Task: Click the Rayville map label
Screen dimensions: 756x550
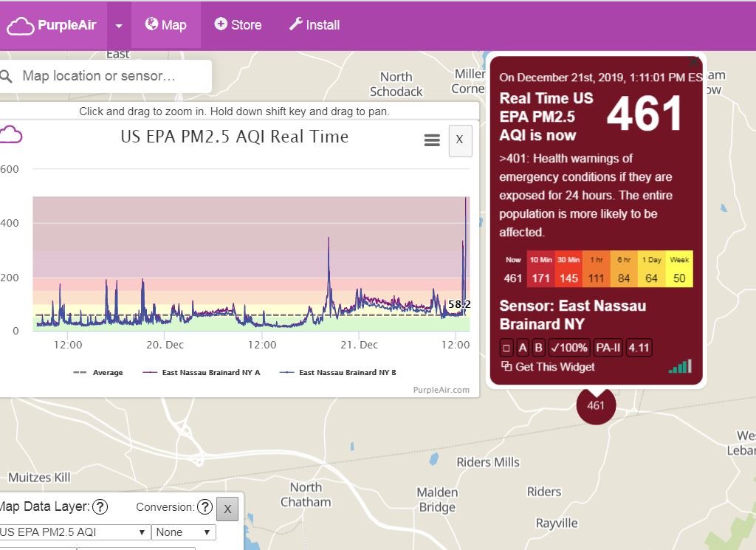Action: click(x=557, y=523)
